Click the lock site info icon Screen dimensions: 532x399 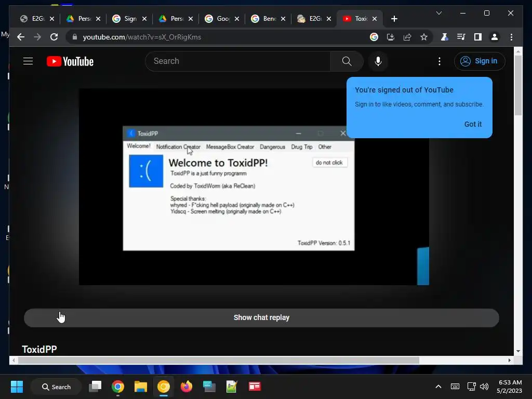[x=75, y=37]
